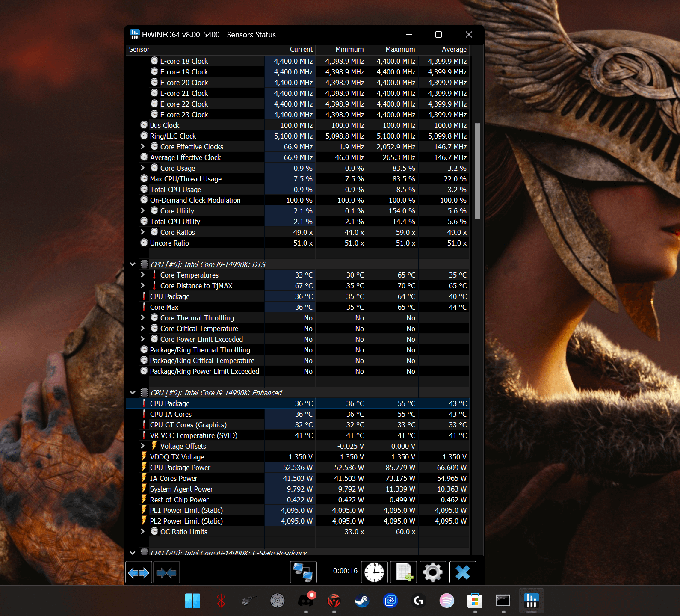Expand Core Distance to TjMAX
This screenshot has height=616, width=680.
coord(143,285)
